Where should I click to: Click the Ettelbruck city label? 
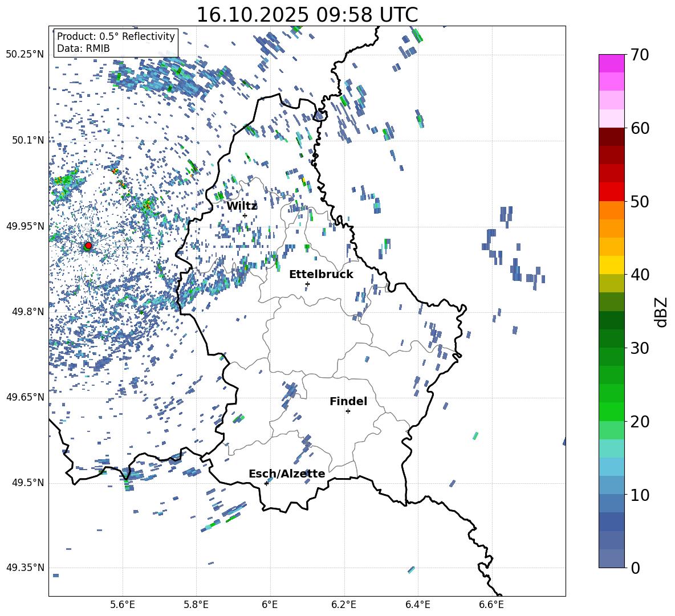tap(321, 275)
